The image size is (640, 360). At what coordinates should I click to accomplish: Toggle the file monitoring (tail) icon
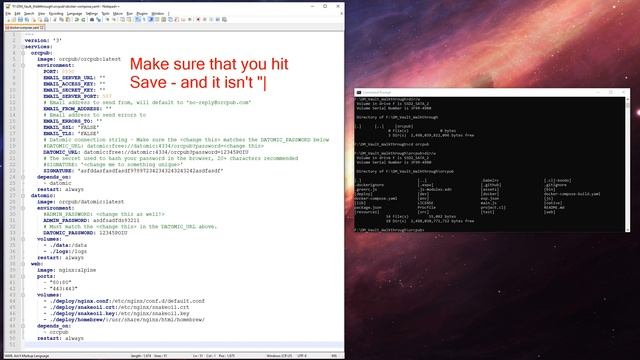point(189,19)
